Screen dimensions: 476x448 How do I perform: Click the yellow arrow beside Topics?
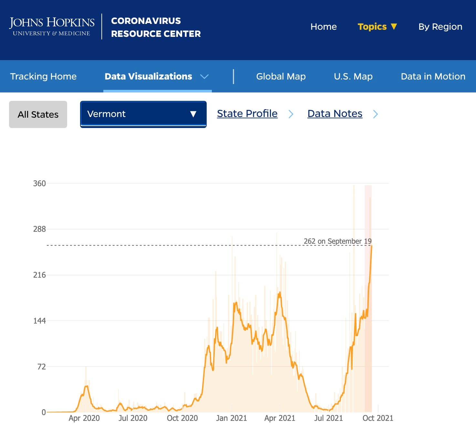click(394, 27)
